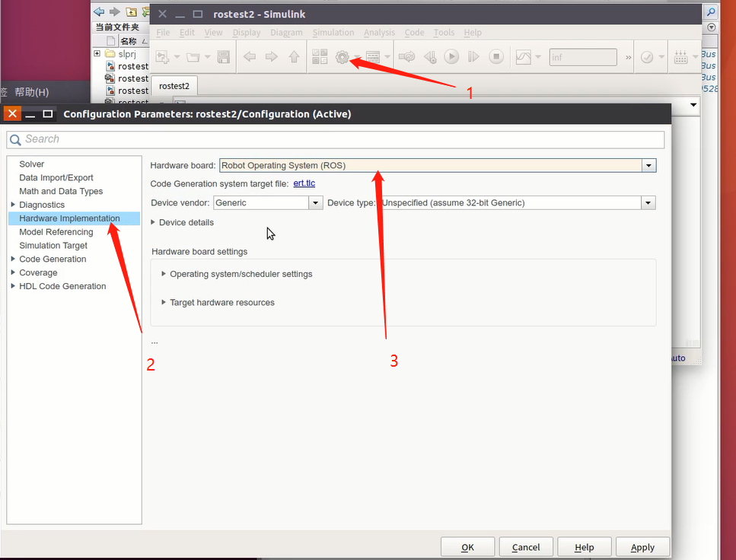
Task: Open the File menu in Simulink
Action: 163,33
